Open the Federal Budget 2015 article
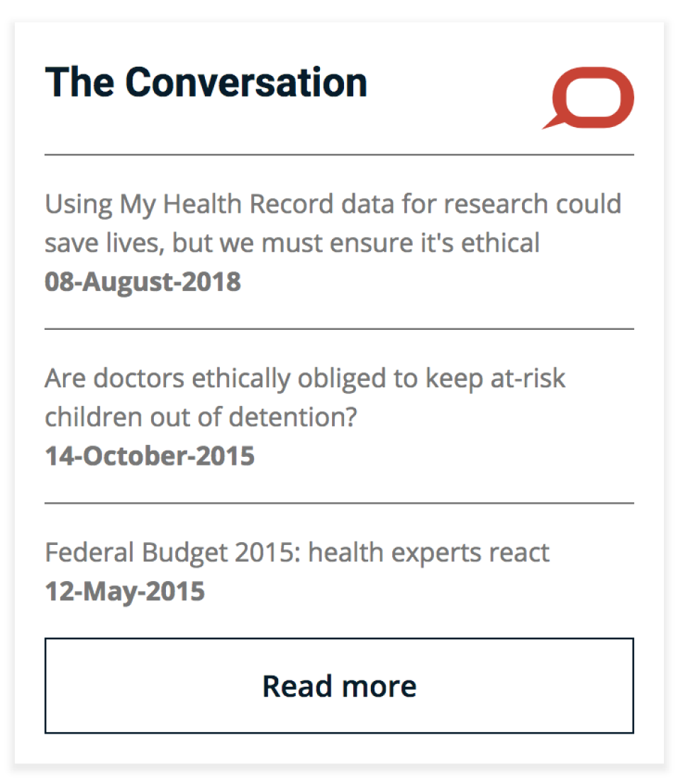Screen dimensions: 688x784 point(297,553)
